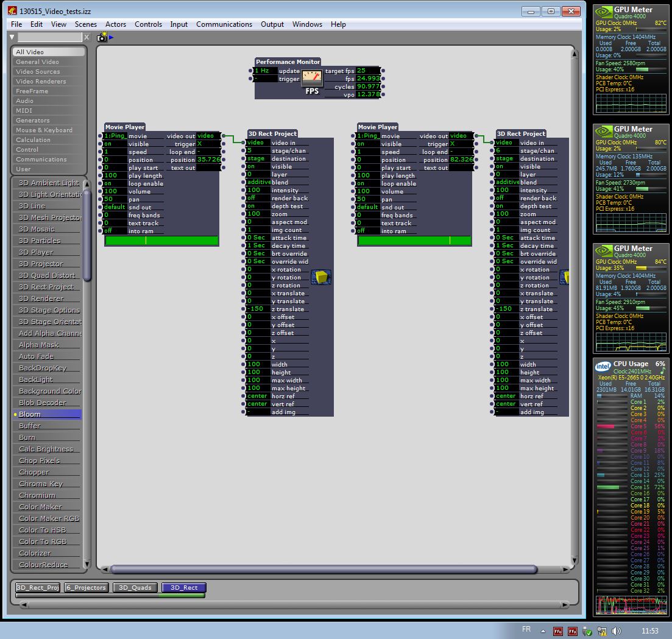
Task: Click the actor search input field
Action: (x=50, y=37)
